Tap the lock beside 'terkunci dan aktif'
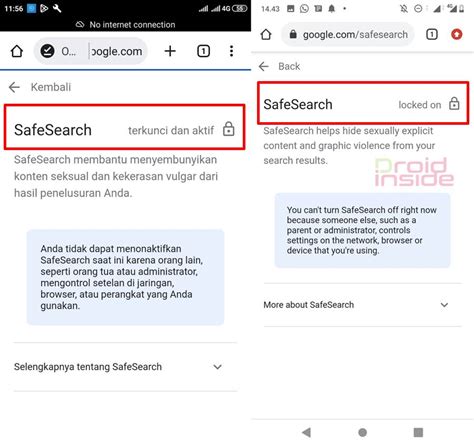The height and width of the screenshot is (446, 474). [x=229, y=129]
